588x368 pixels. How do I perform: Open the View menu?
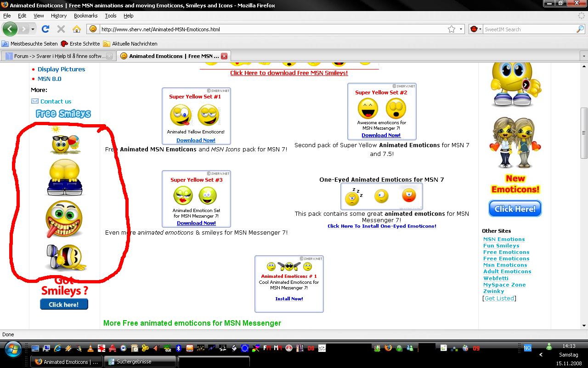(39, 16)
